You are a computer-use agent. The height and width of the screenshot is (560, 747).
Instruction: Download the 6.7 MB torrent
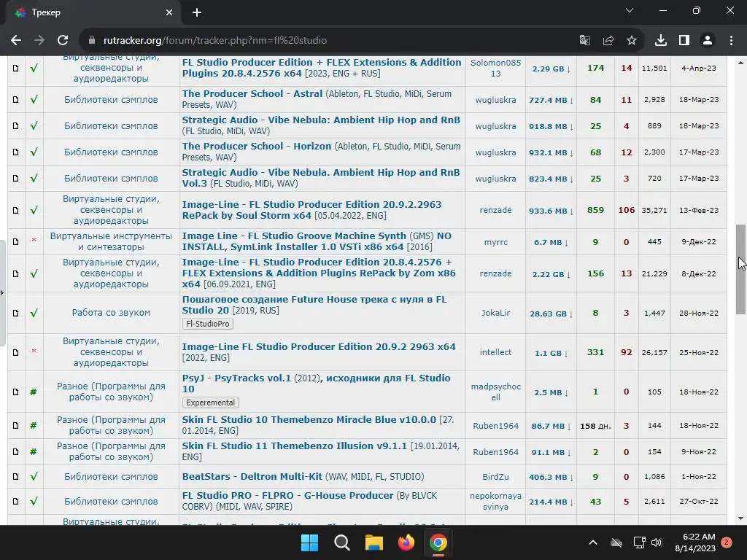(x=551, y=242)
